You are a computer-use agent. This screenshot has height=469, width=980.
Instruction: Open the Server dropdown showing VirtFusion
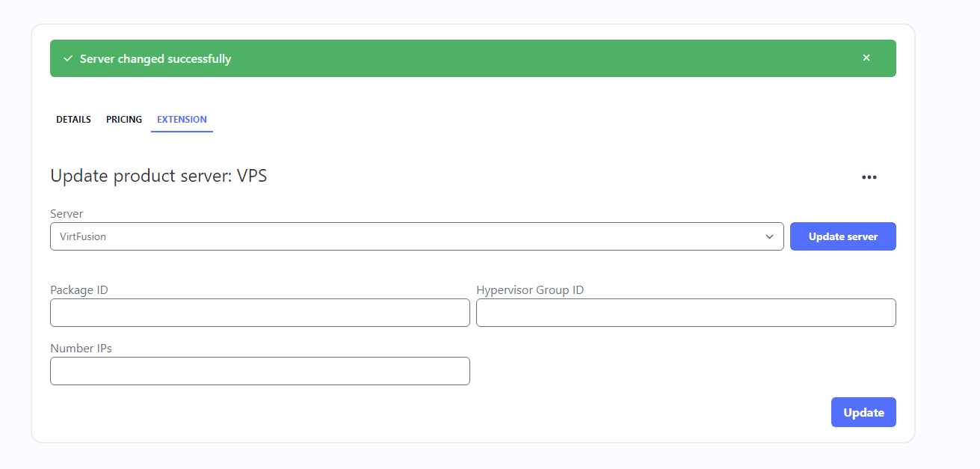tap(416, 236)
